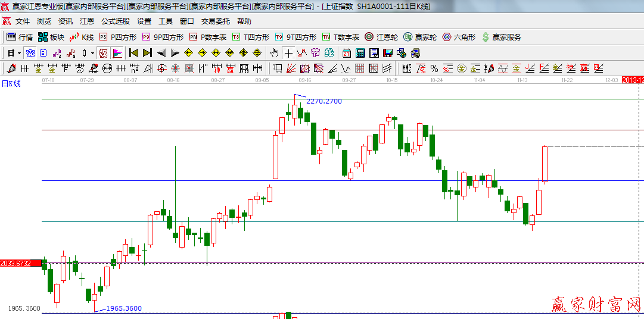
Task: Click the calendar icon showing 21
Action: coord(346,53)
